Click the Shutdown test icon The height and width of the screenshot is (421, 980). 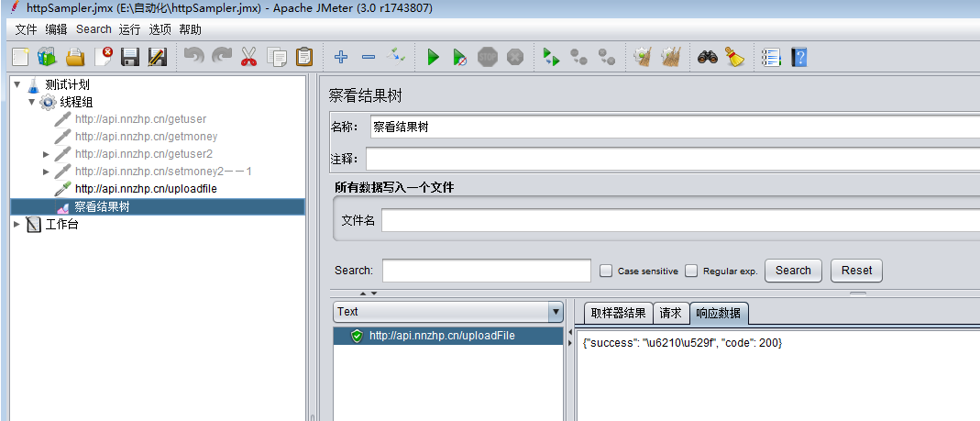(515, 58)
